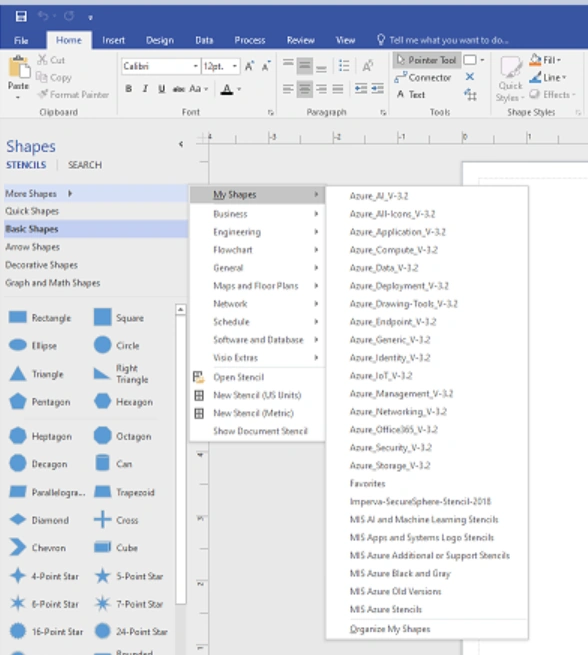Image resolution: width=588 pixels, height=655 pixels.
Task: Click the Rotate Text icon
Action: [x=368, y=66]
